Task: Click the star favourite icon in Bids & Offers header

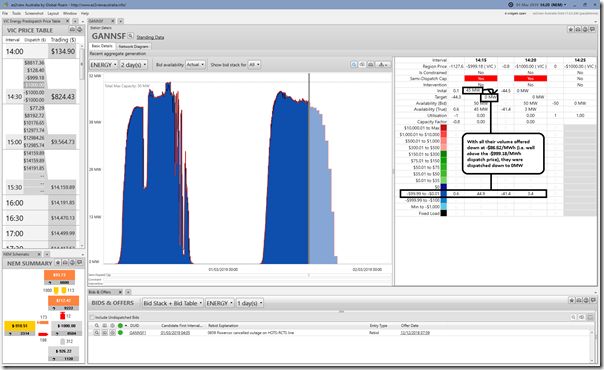Action: (x=572, y=300)
